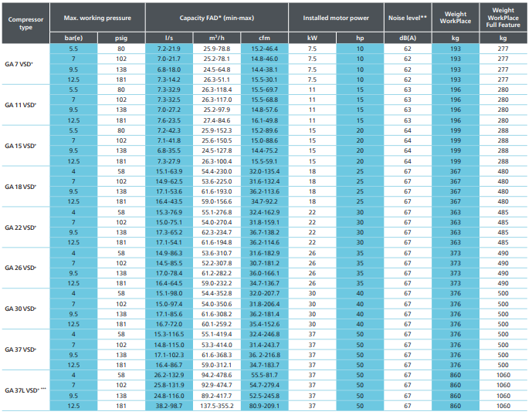Select the 'GA 37L VSD' compressor label

pyautogui.click(x=25, y=390)
